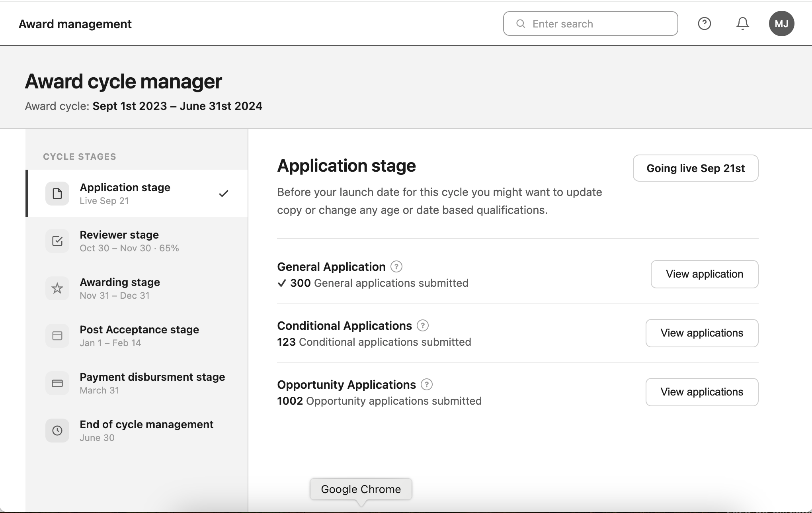Click the launch date description paragraph
Screen dimensions: 812x513
(x=439, y=201)
